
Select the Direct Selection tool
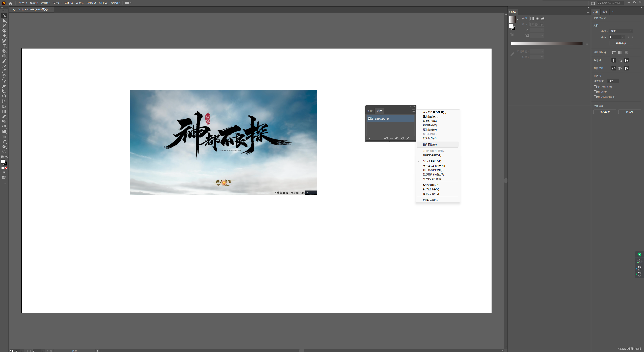click(4, 21)
